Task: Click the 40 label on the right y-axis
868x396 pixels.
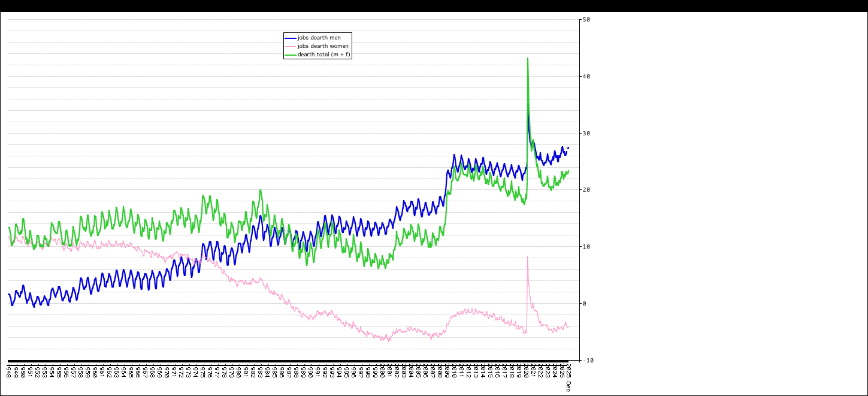Action: tap(586, 77)
